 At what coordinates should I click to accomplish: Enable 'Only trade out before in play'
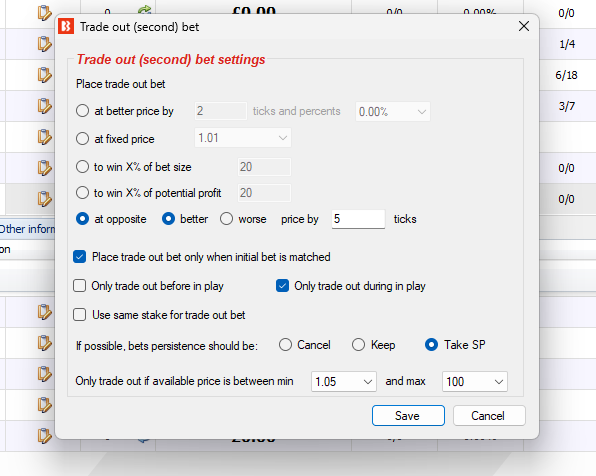coord(79,286)
